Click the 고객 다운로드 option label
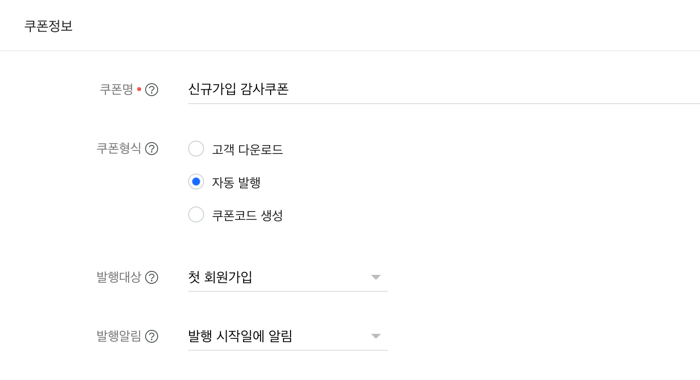The width and height of the screenshot is (700, 380). click(247, 149)
